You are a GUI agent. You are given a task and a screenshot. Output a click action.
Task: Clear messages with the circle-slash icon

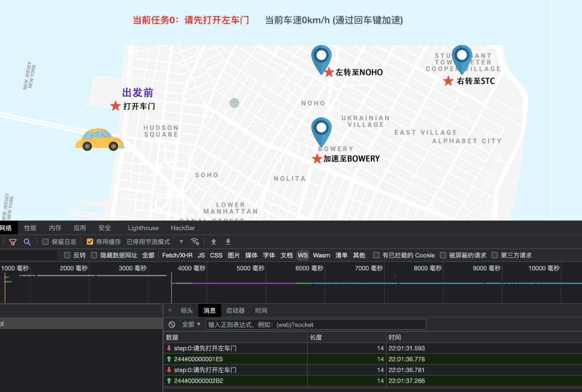[x=172, y=325]
